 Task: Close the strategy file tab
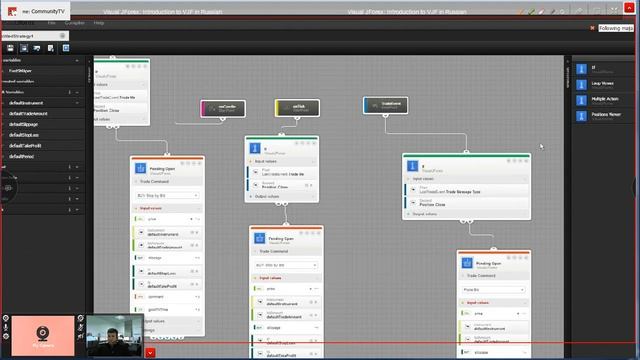click(x=62, y=36)
